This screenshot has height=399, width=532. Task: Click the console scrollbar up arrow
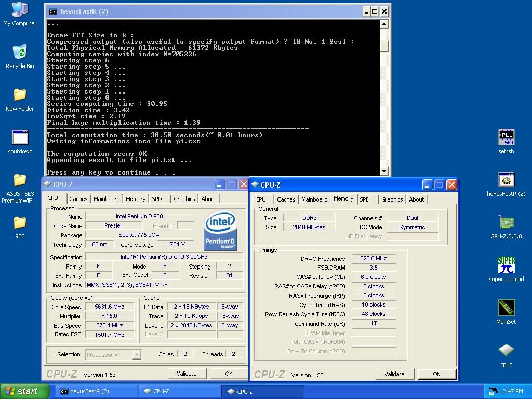[x=384, y=24]
